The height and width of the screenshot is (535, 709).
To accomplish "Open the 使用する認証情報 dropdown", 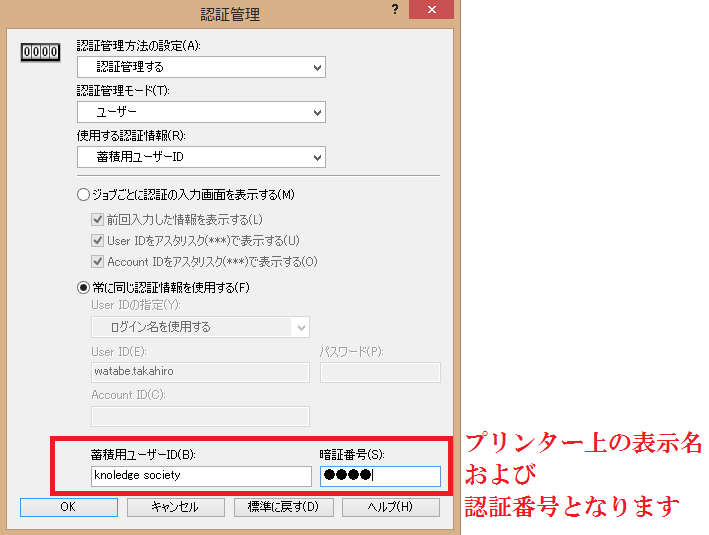I will pos(201,157).
